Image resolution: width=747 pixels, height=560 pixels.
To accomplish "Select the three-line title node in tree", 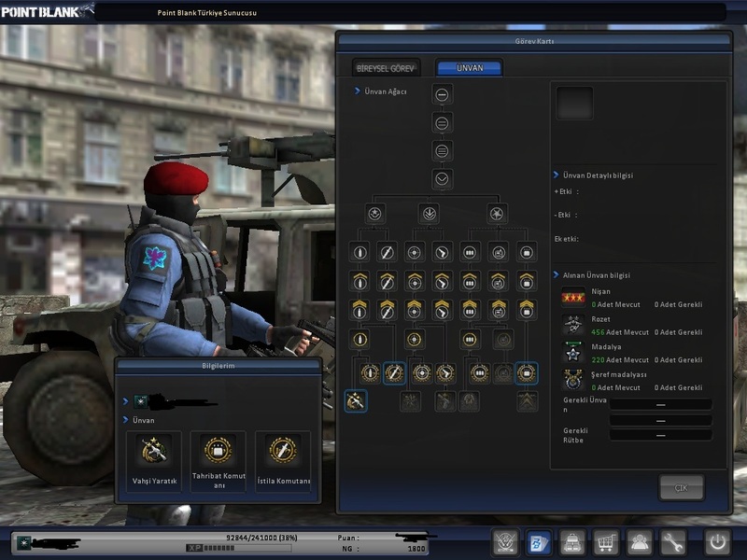I will [x=442, y=151].
